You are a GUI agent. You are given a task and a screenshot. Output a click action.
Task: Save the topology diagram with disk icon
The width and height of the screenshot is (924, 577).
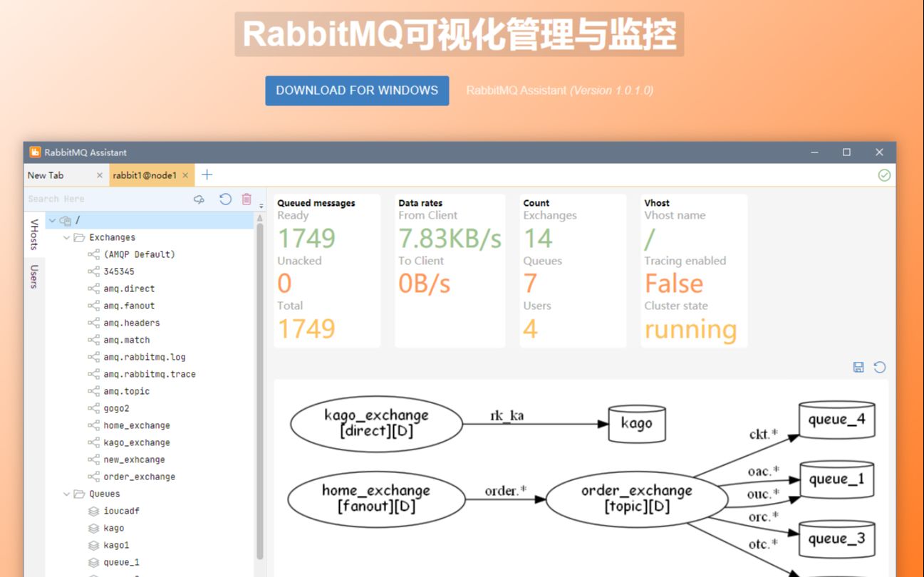[858, 367]
